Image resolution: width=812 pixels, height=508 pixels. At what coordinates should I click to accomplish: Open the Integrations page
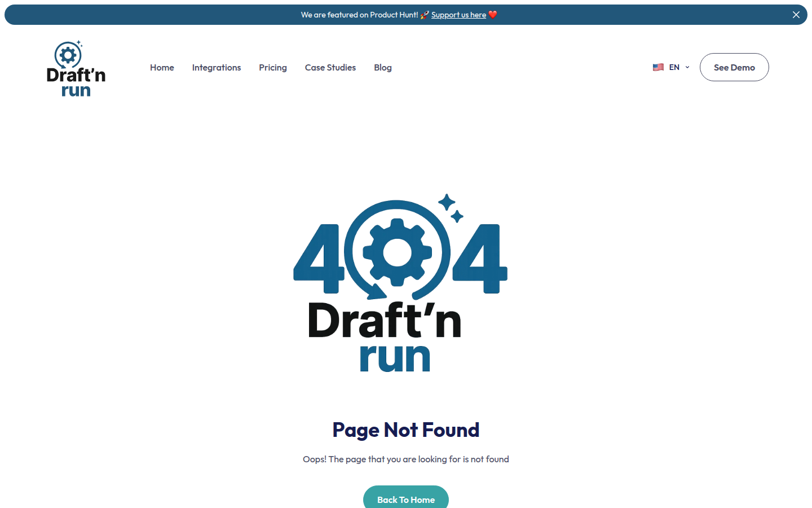coord(217,67)
